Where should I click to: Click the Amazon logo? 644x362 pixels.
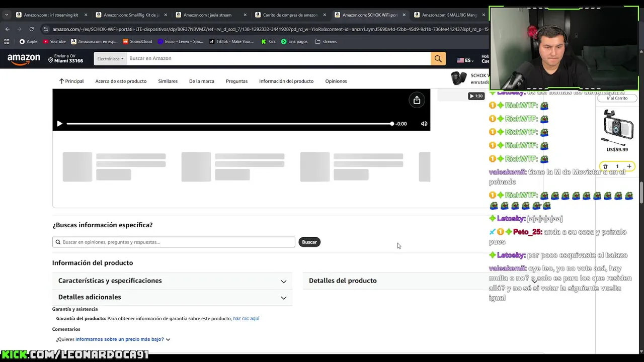click(x=24, y=59)
